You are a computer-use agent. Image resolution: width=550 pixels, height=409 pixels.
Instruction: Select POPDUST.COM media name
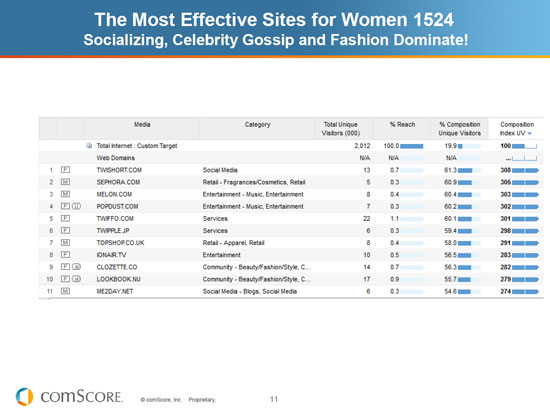point(117,206)
